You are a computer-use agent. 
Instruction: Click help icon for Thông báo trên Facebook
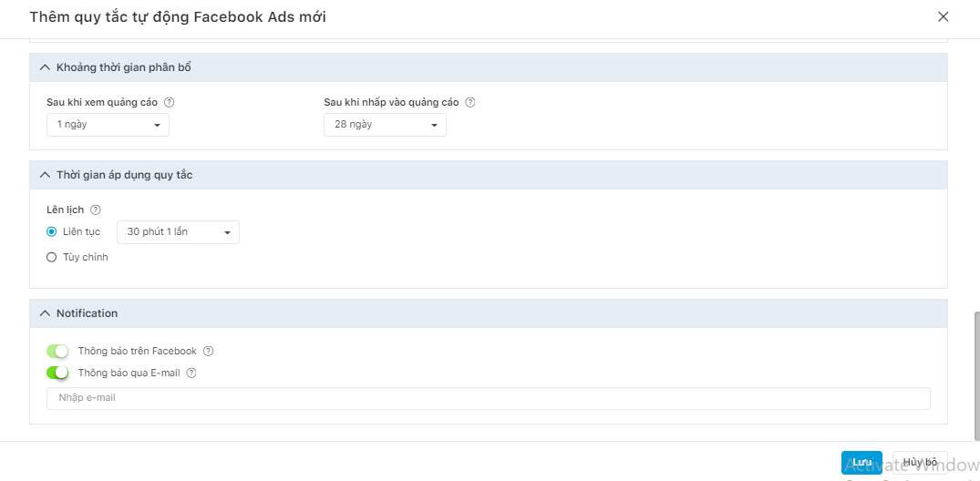click(x=209, y=351)
